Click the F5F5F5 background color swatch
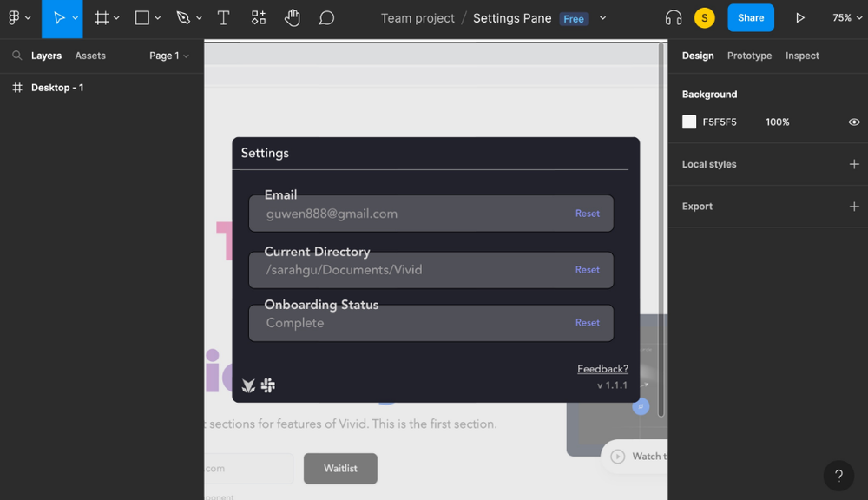This screenshot has width=868, height=500. click(689, 122)
